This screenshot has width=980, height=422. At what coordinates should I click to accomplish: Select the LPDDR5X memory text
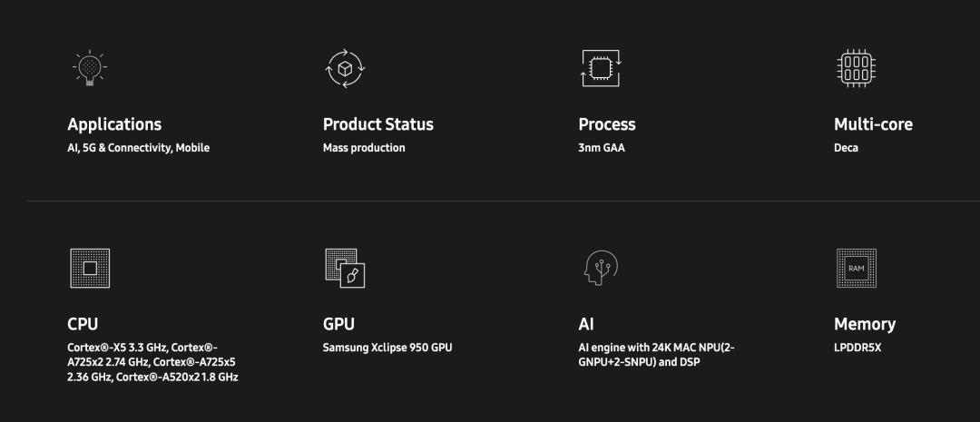[857, 348]
